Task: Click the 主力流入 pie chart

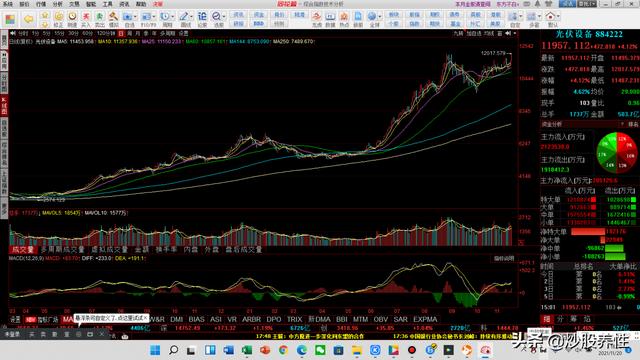Action: point(616,152)
